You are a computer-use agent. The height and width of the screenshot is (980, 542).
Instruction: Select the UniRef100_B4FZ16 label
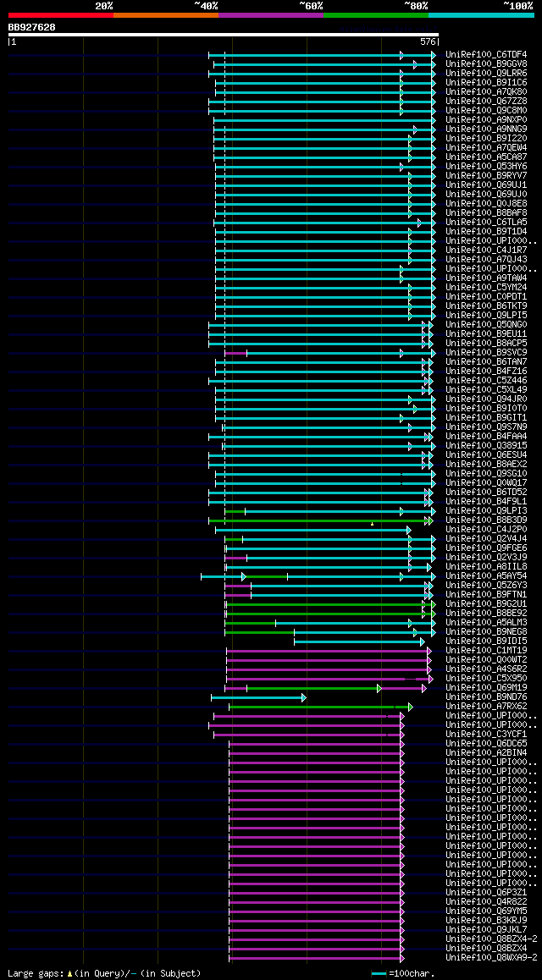pyautogui.click(x=486, y=372)
